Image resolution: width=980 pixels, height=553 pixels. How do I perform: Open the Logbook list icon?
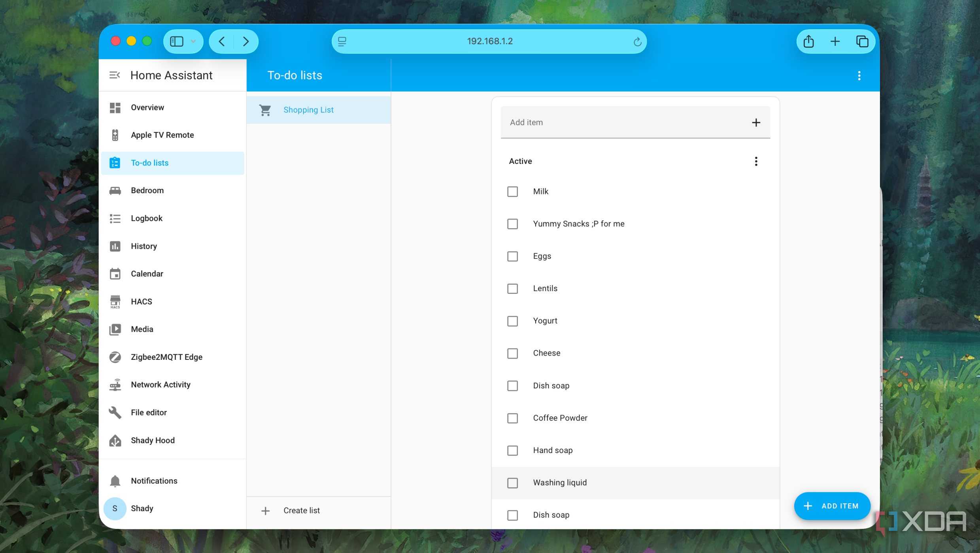pos(115,218)
